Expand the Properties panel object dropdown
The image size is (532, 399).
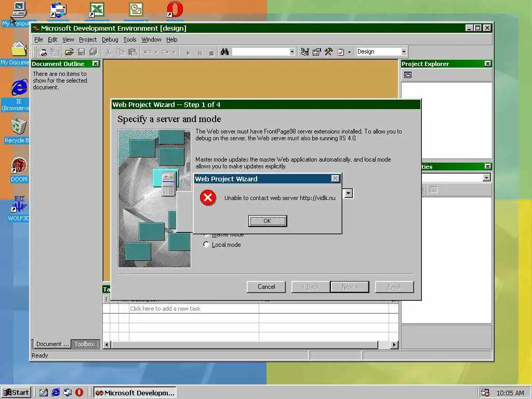(486, 178)
